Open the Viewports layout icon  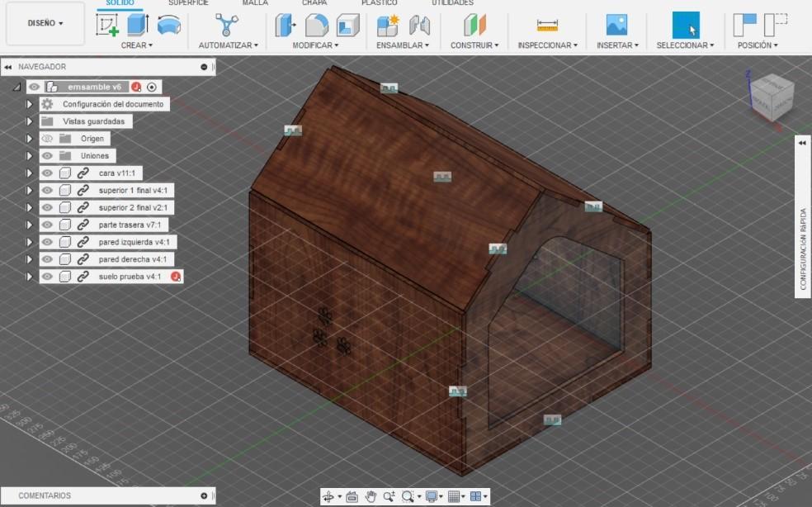pos(476,496)
